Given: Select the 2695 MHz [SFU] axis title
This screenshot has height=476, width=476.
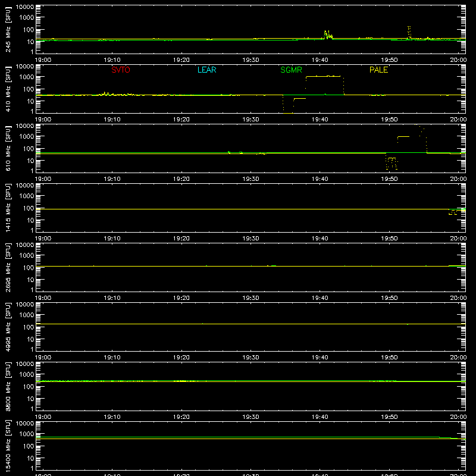Looking at the screenshot, I should click(x=8, y=267).
